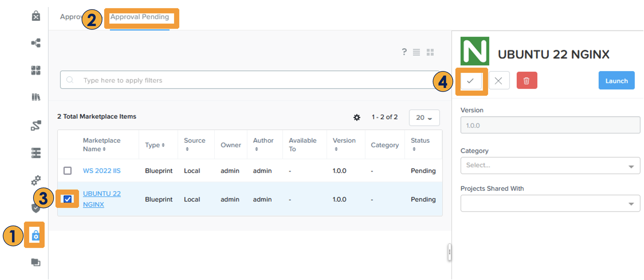Sort by Source column
The height and width of the screenshot is (280, 644).
pos(194,144)
